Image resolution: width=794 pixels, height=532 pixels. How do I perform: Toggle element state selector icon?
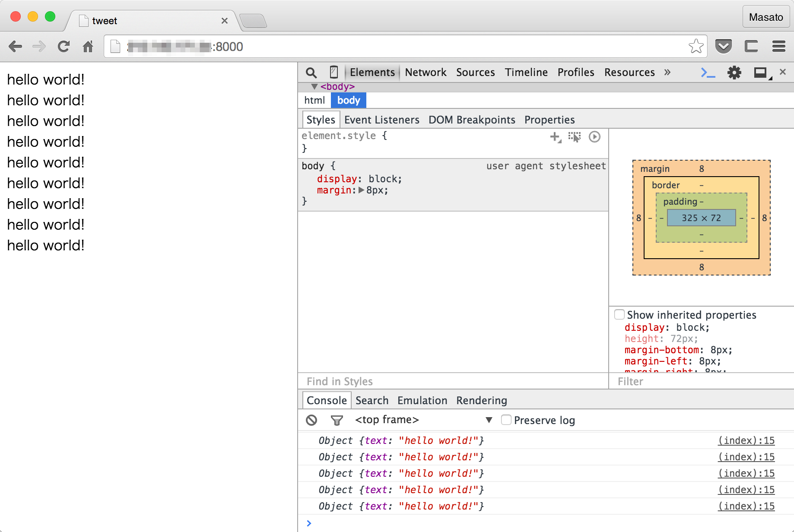click(575, 137)
